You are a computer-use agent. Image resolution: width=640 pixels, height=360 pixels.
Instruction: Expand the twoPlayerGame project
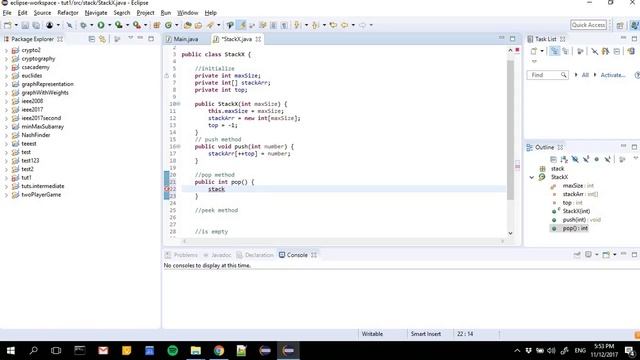coord(6,195)
